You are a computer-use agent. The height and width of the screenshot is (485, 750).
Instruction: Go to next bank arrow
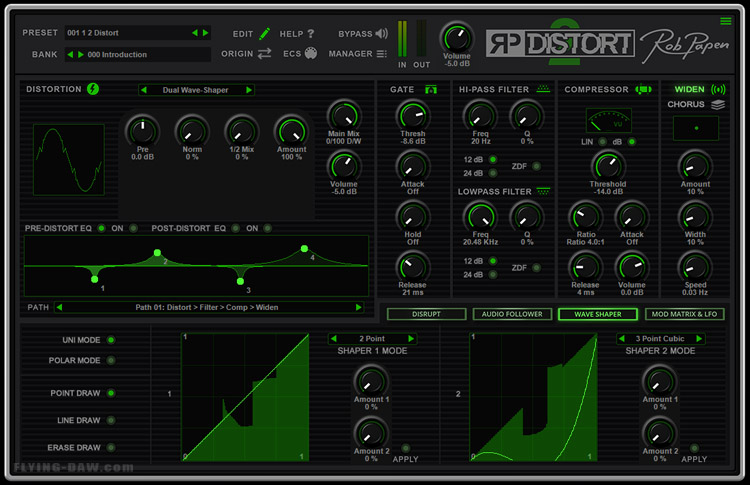pyautogui.click(x=81, y=55)
